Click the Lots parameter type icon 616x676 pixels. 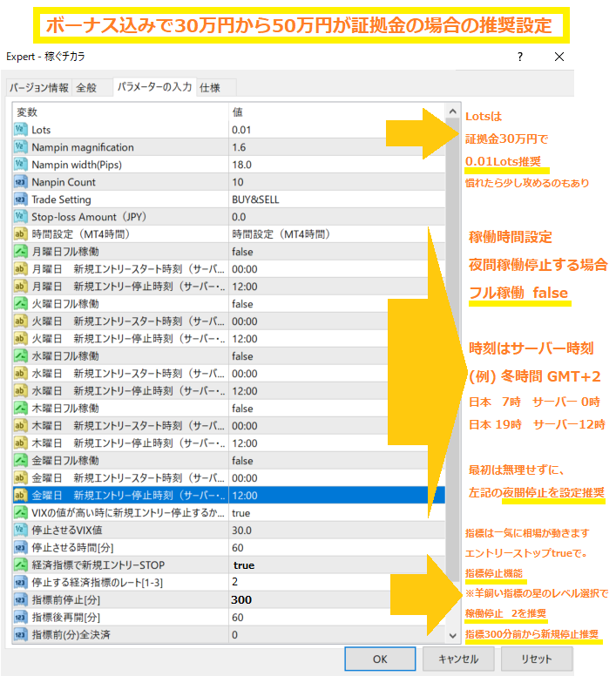(22, 130)
